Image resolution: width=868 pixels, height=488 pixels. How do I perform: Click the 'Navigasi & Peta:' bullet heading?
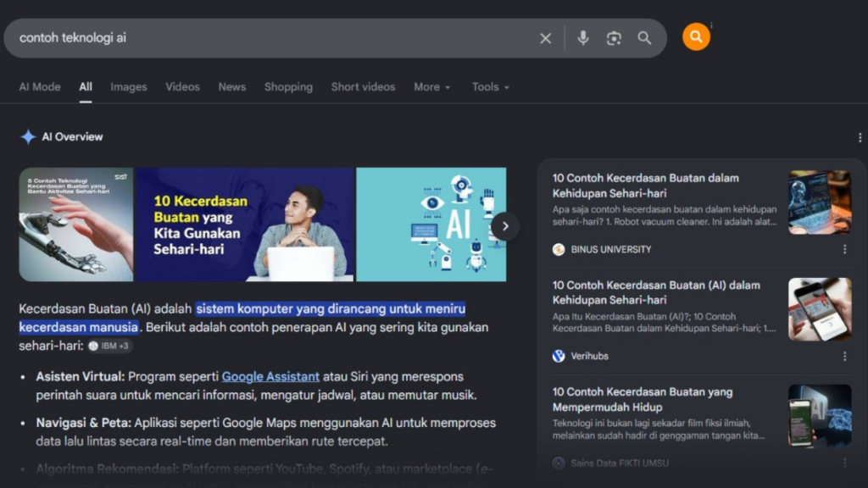tap(84, 423)
